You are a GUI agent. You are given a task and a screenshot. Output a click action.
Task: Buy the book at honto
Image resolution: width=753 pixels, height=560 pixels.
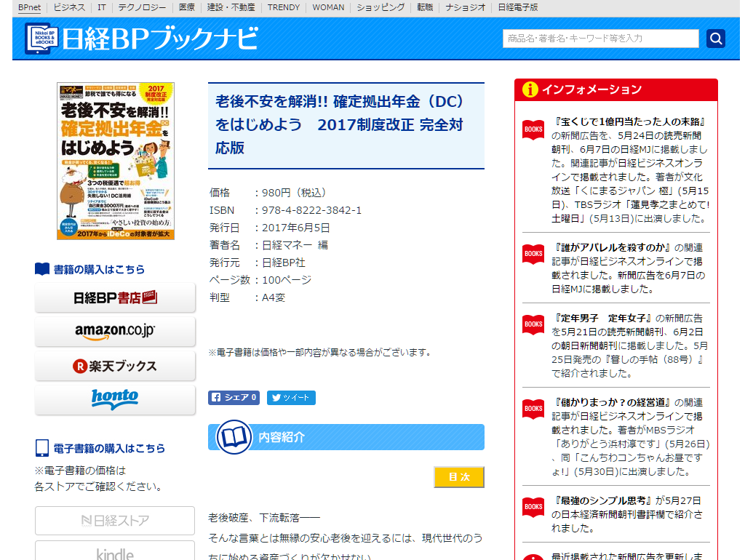click(x=115, y=400)
